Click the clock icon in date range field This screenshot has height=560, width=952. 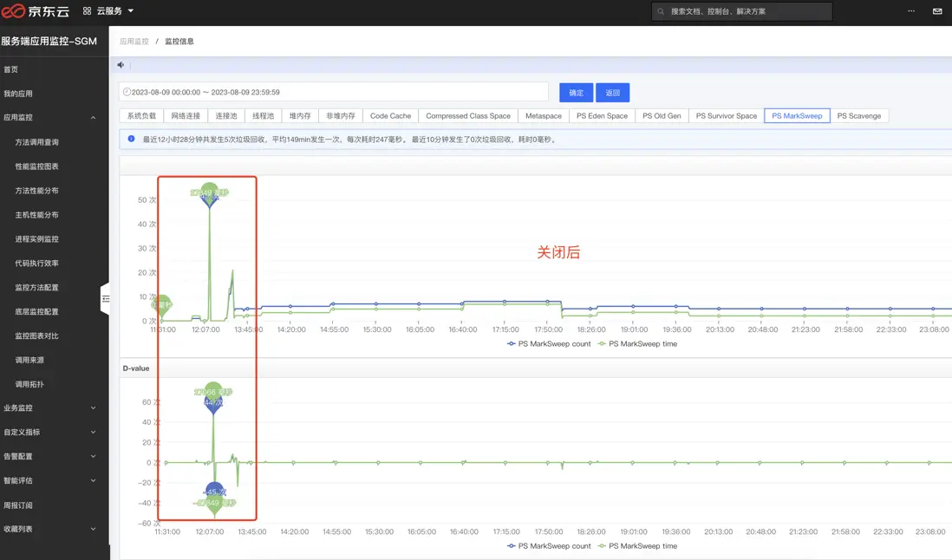pos(127,92)
